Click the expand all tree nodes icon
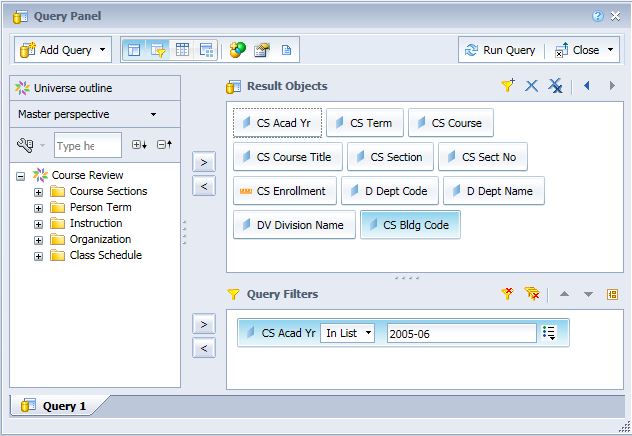632x436 pixels. click(x=139, y=145)
